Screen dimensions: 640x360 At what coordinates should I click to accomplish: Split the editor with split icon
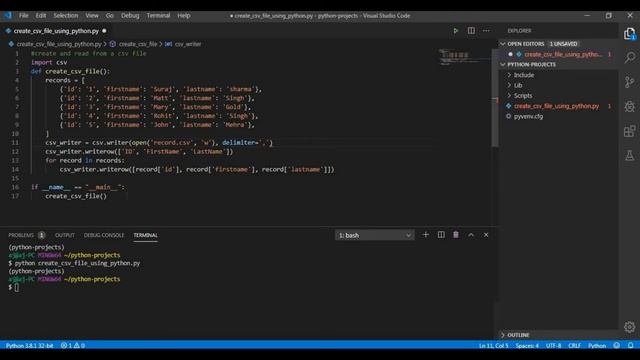[x=471, y=31]
